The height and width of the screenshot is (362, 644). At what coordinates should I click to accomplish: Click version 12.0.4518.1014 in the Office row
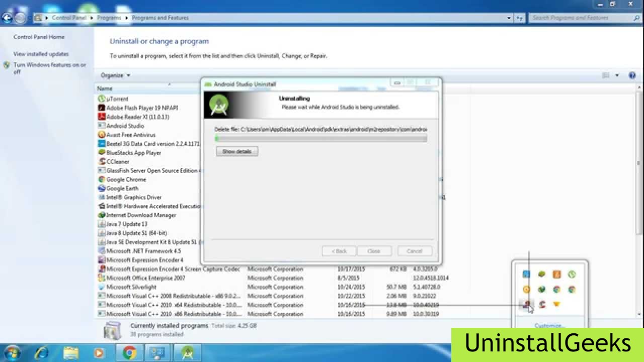[x=431, y=278]
